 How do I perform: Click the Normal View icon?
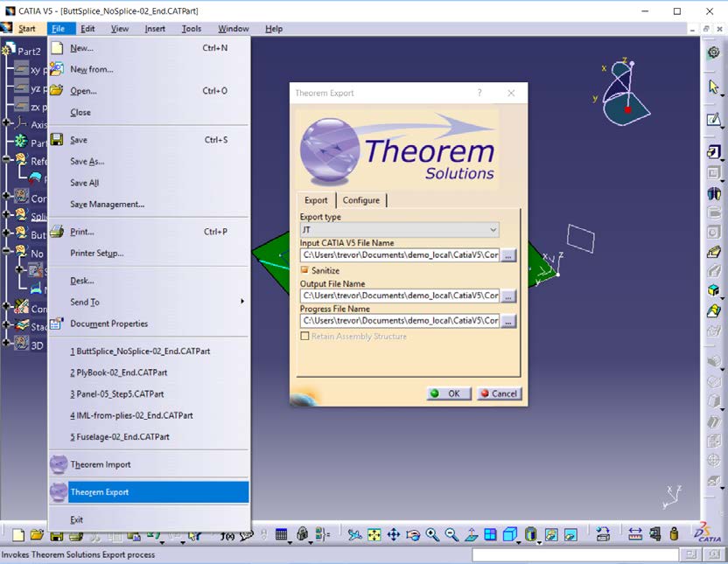(x=472, y=535)
